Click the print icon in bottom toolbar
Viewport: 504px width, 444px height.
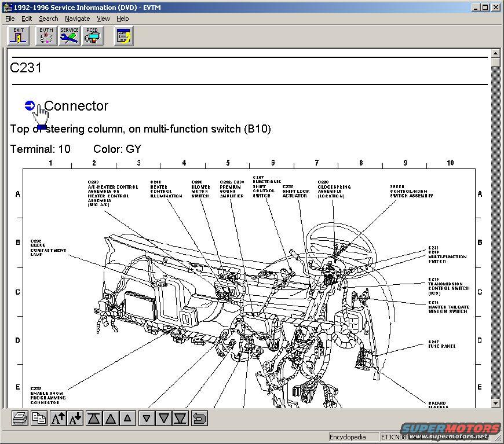(20, 419)
